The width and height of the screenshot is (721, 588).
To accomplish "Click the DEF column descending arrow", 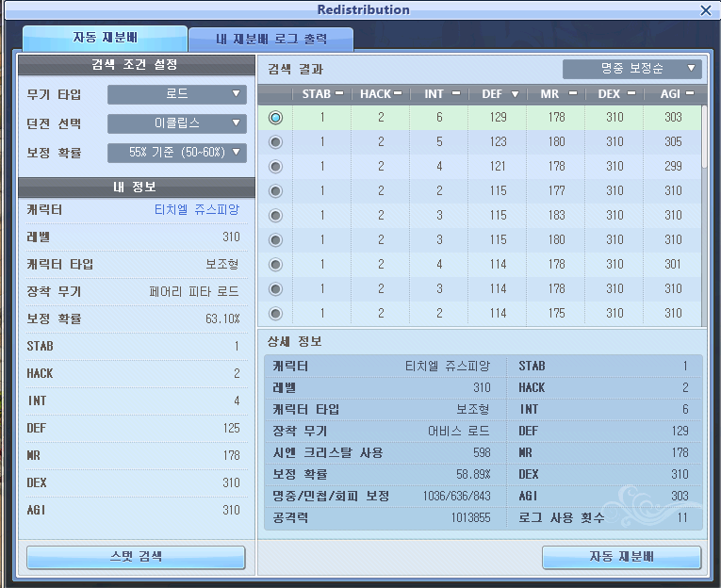I will (515, 94).
